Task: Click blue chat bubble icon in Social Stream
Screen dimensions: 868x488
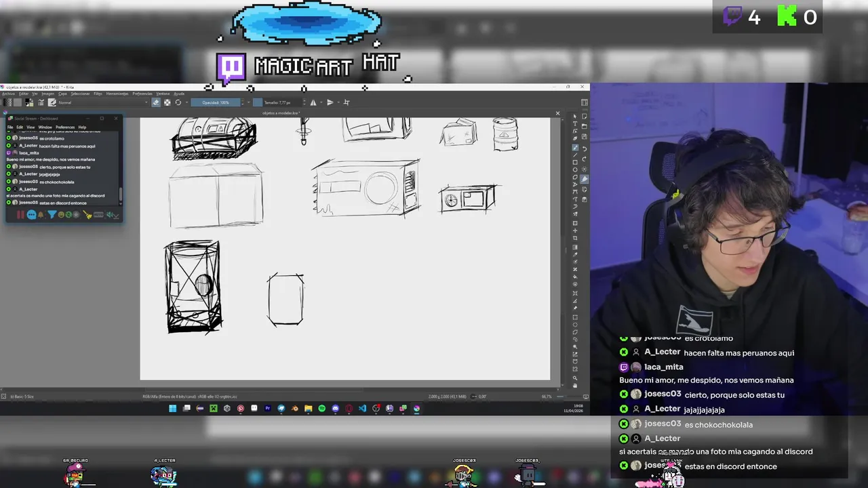Action: [31, 215]
